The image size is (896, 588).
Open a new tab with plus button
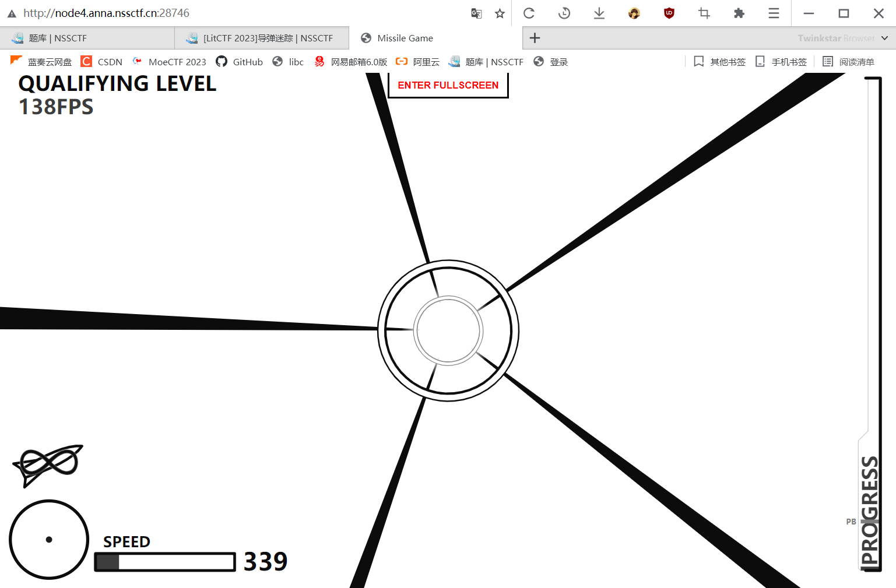click(535, 38)
